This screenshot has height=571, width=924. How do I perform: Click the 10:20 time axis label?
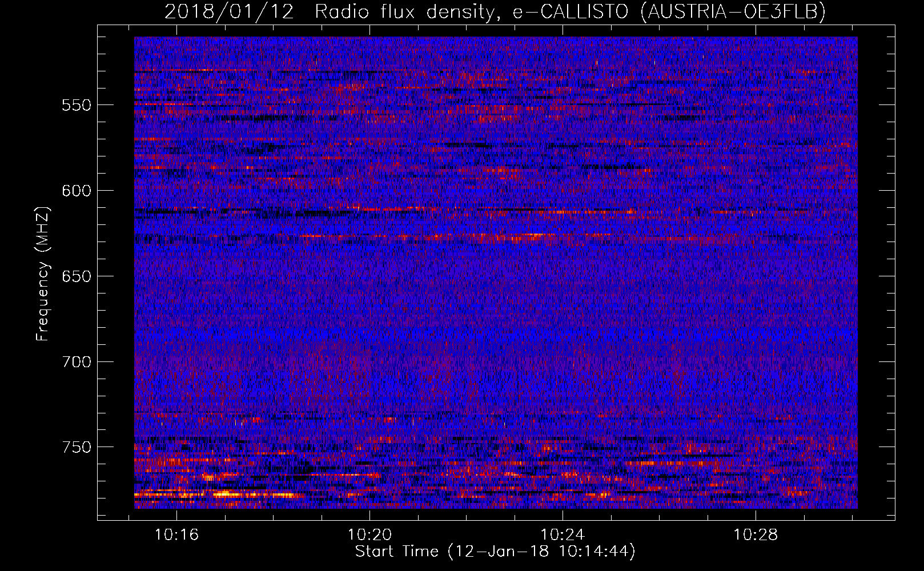coord(370,535)
